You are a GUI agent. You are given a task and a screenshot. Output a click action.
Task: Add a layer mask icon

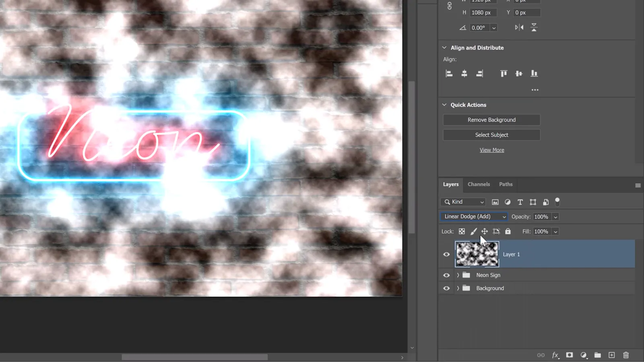point(570,355)
